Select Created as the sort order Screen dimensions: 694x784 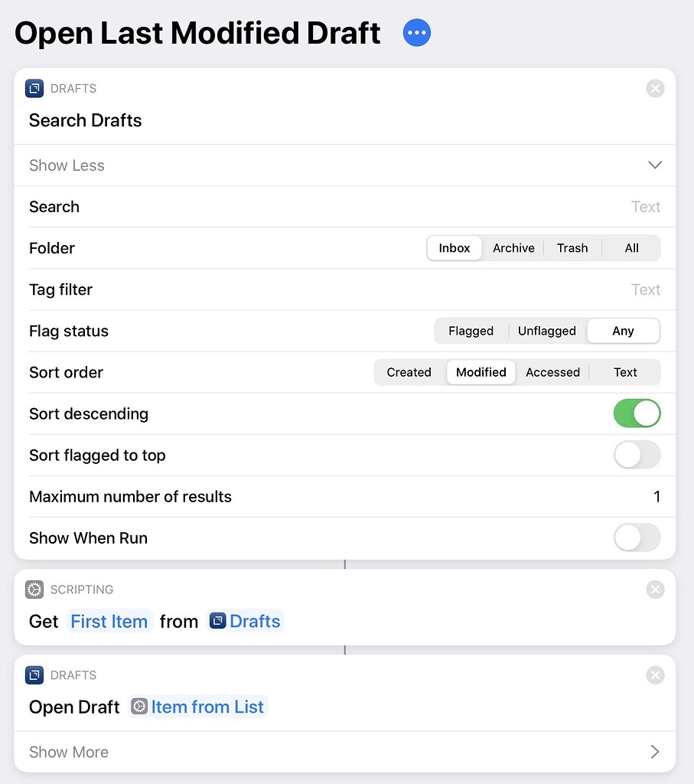[409, 372]
